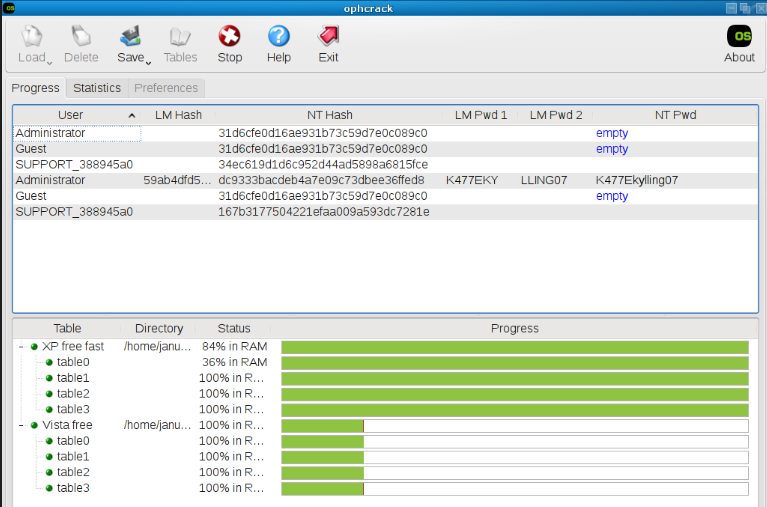The height and width of the screenshot is (507, 767).
Task: Click the LM Pwd 1 column header
Action: pyautogui.click(x=480, y=115)
